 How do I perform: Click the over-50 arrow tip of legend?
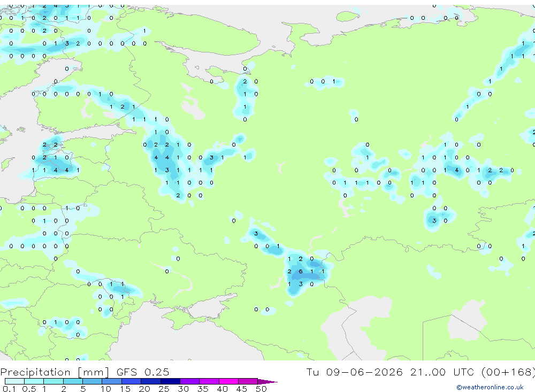pos(268,382)
